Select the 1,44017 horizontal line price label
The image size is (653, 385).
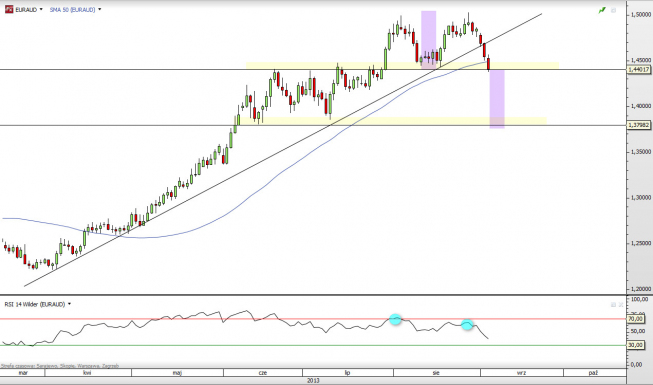click(639, 70)
